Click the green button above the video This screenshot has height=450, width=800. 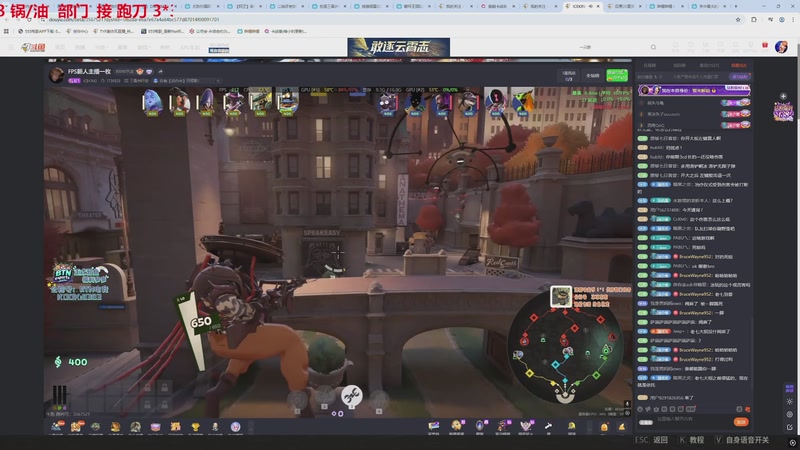(x=617, y=76)
